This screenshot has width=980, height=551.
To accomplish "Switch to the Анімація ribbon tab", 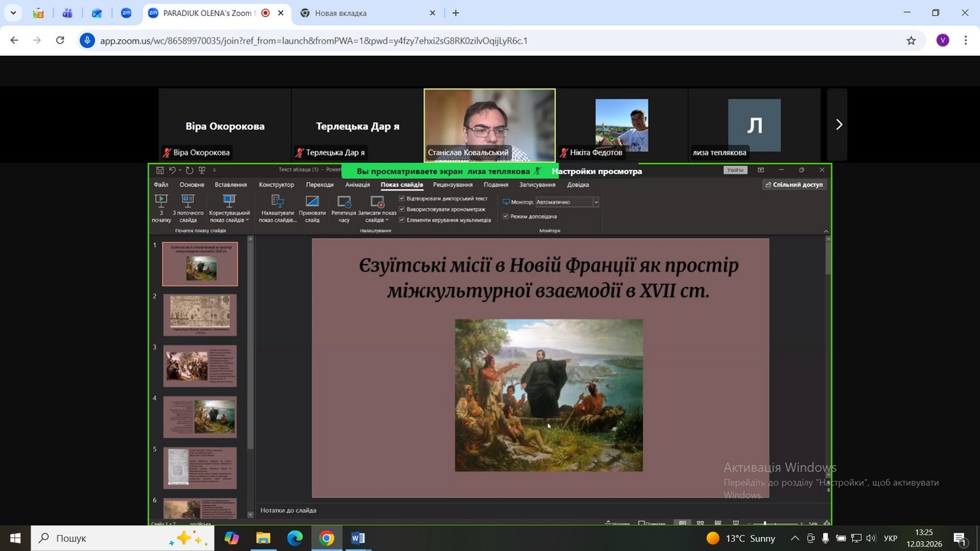I will tap(358, 184).
